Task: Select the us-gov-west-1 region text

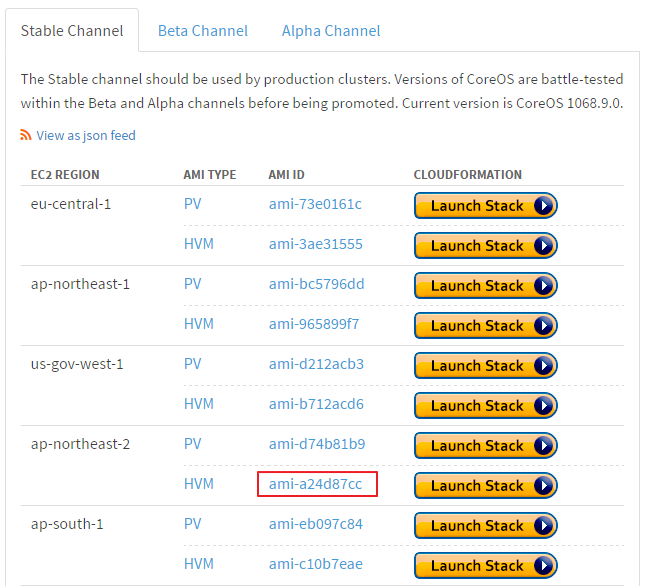Action: [x=77, y=364]
